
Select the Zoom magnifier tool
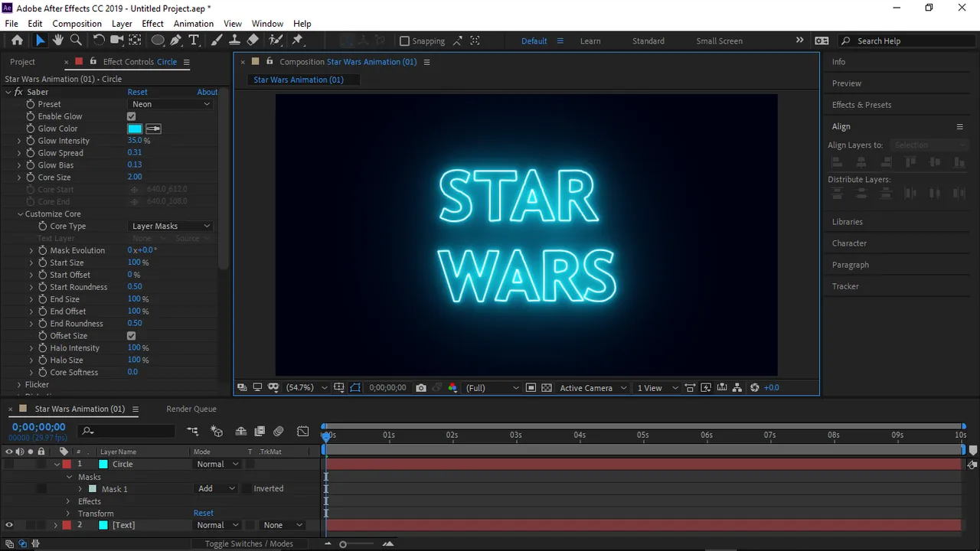76,41
